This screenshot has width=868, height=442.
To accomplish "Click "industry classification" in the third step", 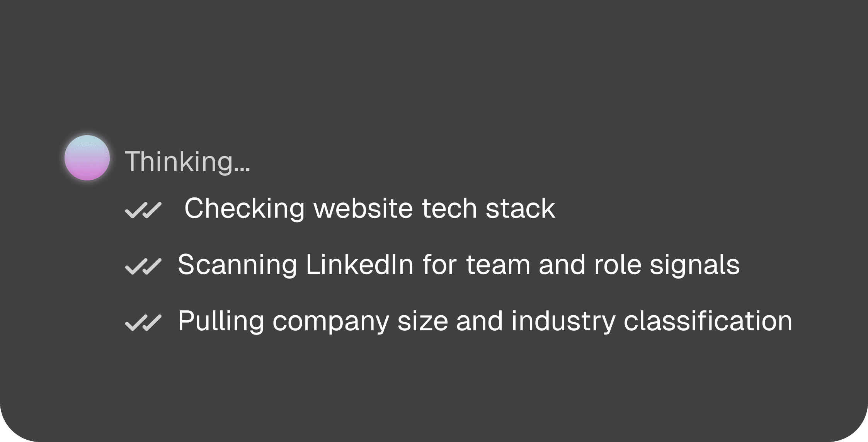I will pyautogui.click(x=652, y=321).
